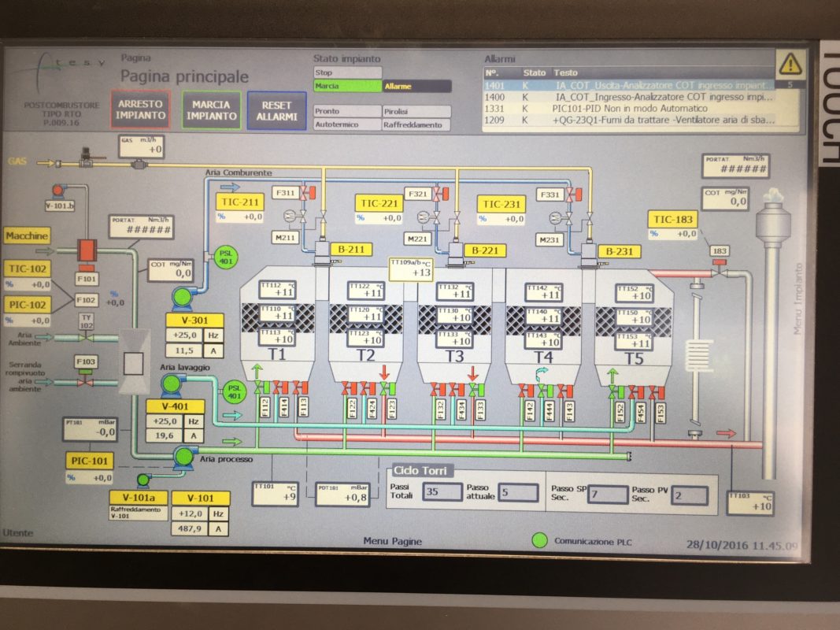Click the PDT181 mBar pressure readout
This screenshot has width=840, height=630.
click(x=342, y=495)
